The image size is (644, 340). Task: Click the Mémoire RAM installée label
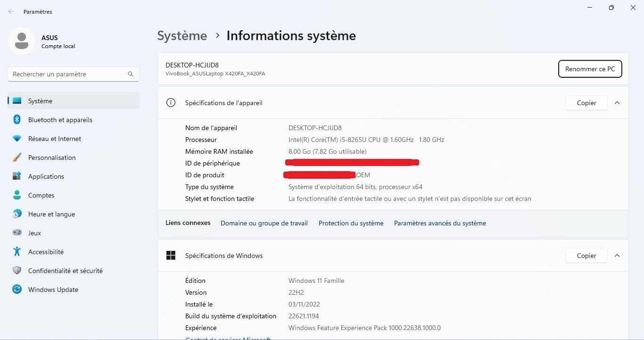point(219,151)
